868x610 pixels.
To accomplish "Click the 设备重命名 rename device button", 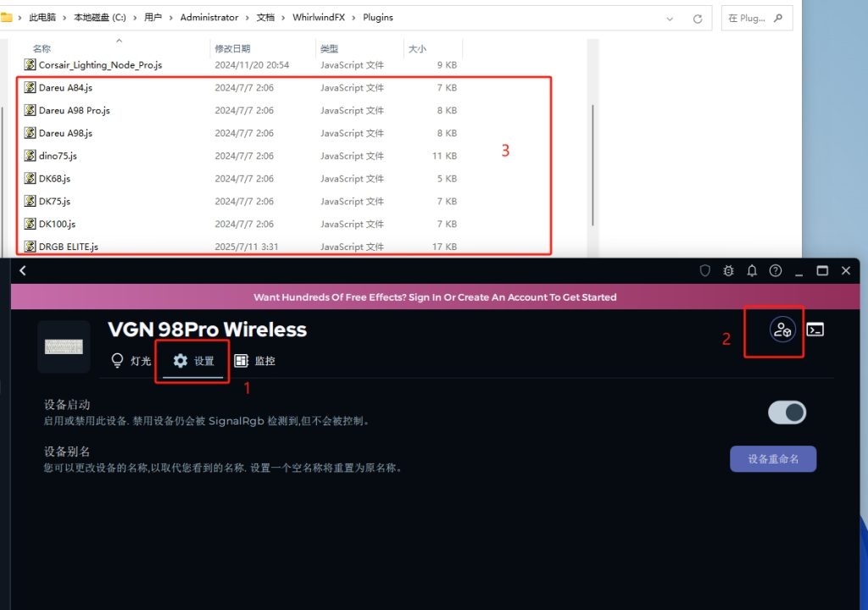I will (773, 459).
